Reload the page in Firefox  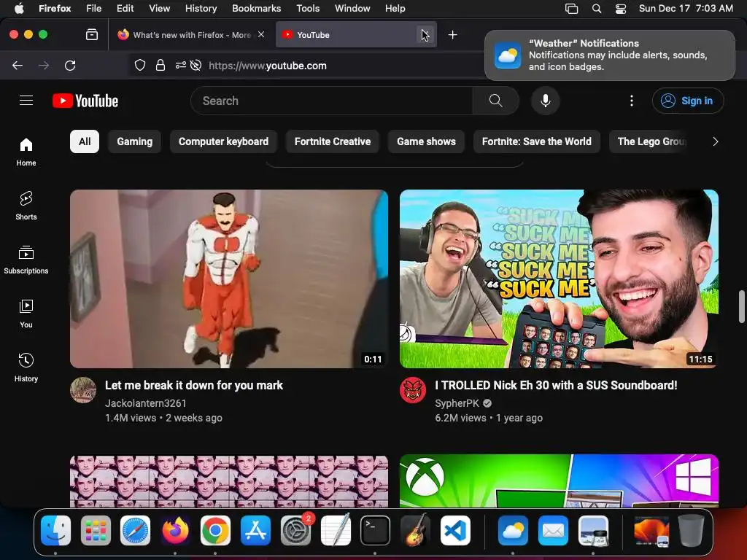click(x=70, y=65)
